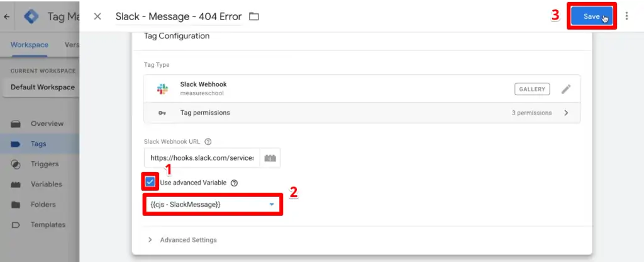Image resolution: width=644 pixels, height=262 pixels.
Task: Click the Google Tag Manager logo
Action: click(31, 16)
